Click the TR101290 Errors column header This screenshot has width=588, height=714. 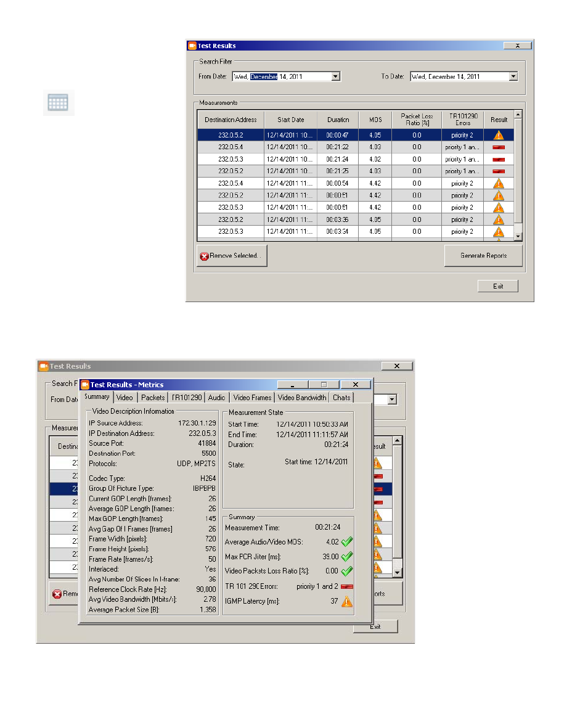pos(463,120)
